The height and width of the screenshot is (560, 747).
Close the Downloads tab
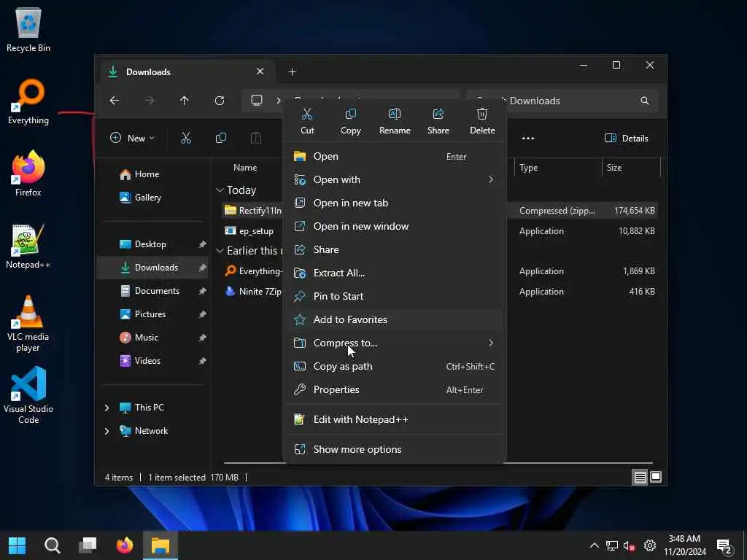pyautogui.click(x=260, y=71)
